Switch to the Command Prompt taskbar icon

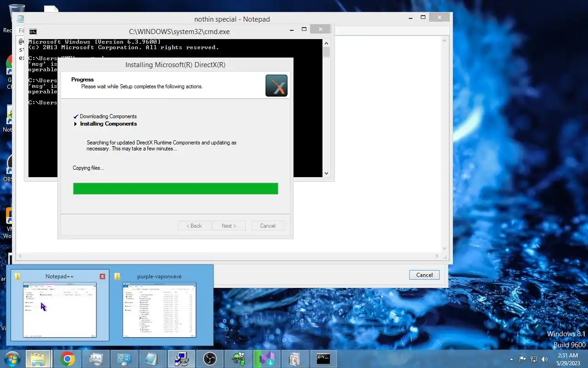pos(324,359)
